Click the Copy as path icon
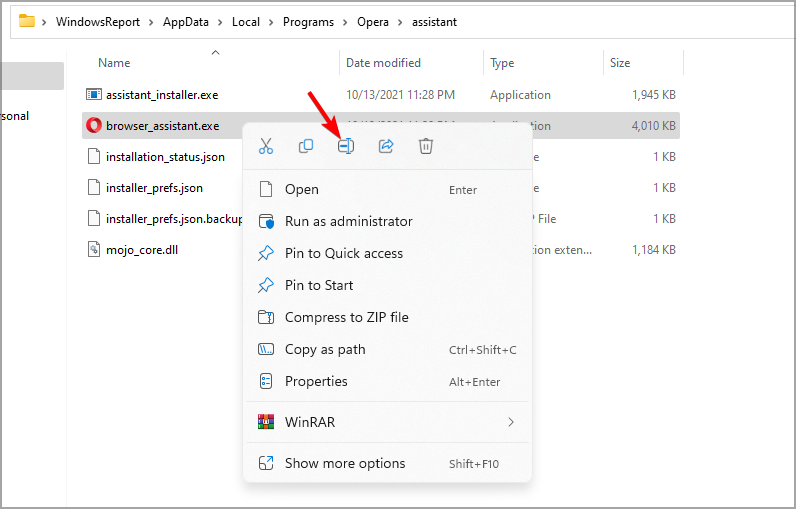The width and height of the screenshot is (796, 509). coord(266,349)
